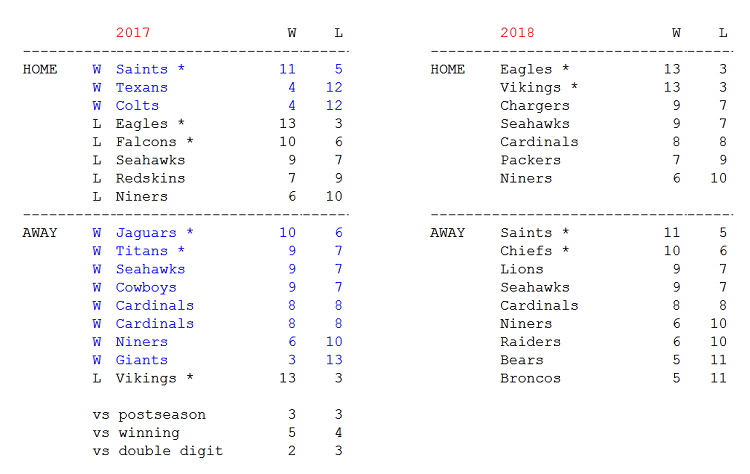Screen dimensions: 750x474
Task: Click the 2017 Vikings loss entry
Action: point(218,378)
